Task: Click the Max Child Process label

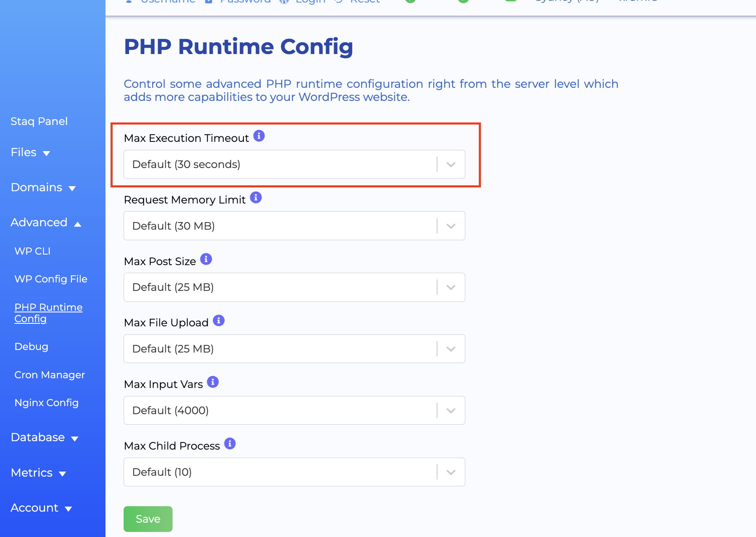Action: 172,446
